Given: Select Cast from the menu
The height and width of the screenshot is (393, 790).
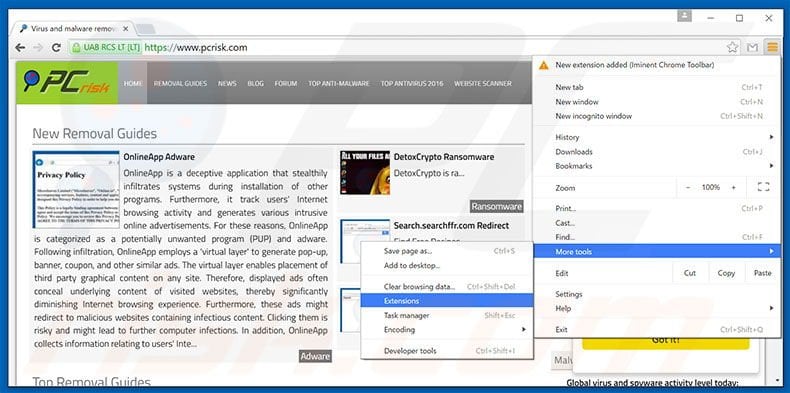Looking at the screenshot, I should pyautogui.click(x=656, y=223).
